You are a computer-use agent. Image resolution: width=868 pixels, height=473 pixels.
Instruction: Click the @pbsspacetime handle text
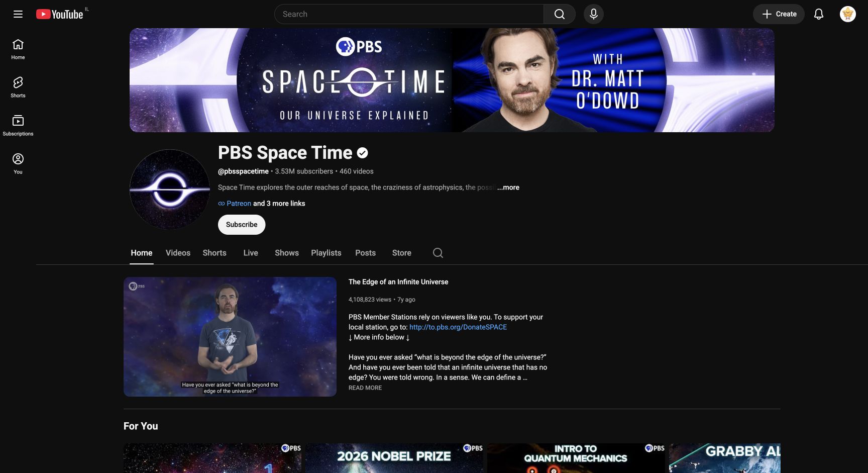tap(243, 171)
